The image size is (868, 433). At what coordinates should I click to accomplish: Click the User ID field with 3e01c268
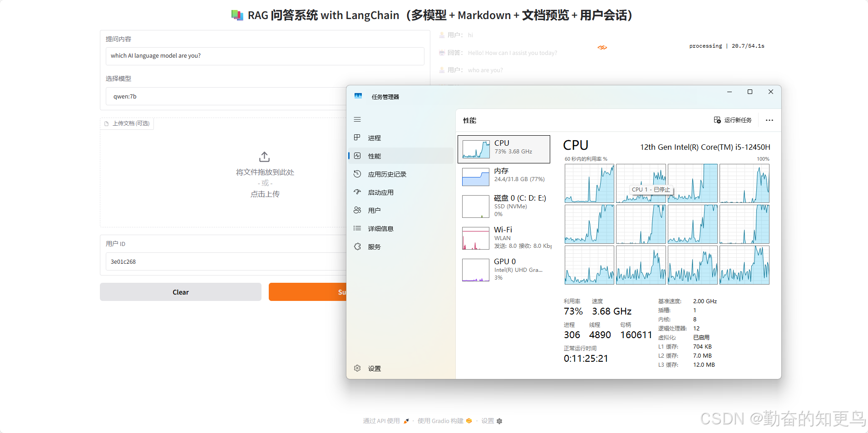[x=226, y=262]
